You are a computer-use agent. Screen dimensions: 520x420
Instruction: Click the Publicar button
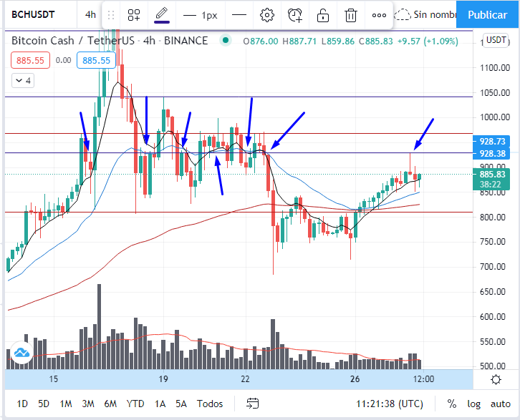(x=488, y=15)
